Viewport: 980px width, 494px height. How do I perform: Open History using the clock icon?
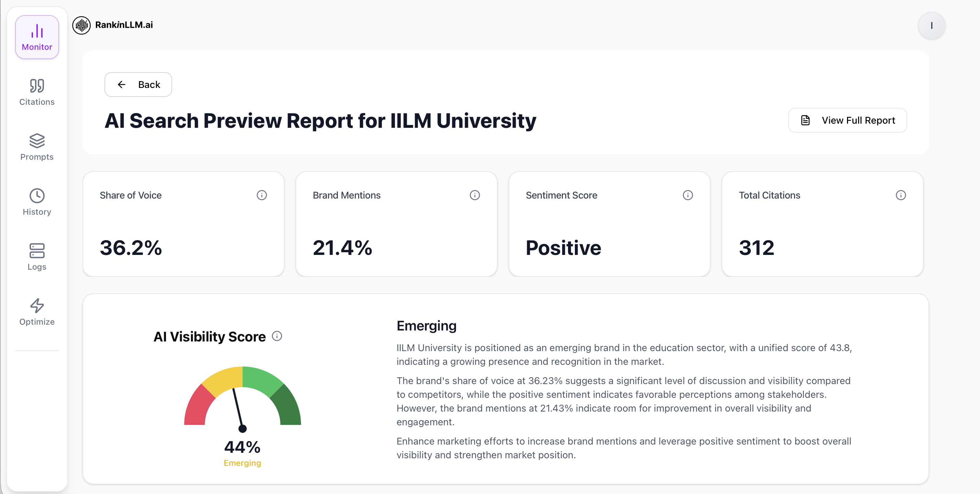[36, 196]
